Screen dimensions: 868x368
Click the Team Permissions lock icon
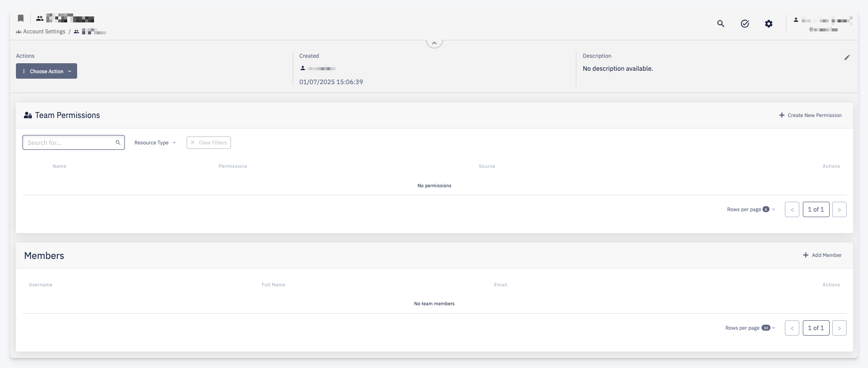(28, 115)
